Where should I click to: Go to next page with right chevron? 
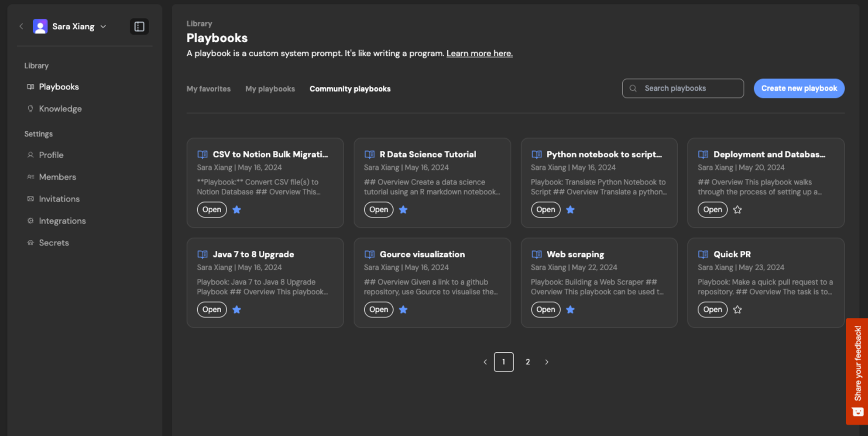point(546,362)
